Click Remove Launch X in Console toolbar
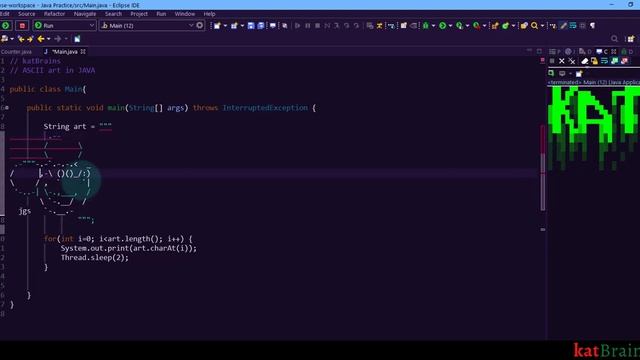640x360 pixels. tap(562, 61)
